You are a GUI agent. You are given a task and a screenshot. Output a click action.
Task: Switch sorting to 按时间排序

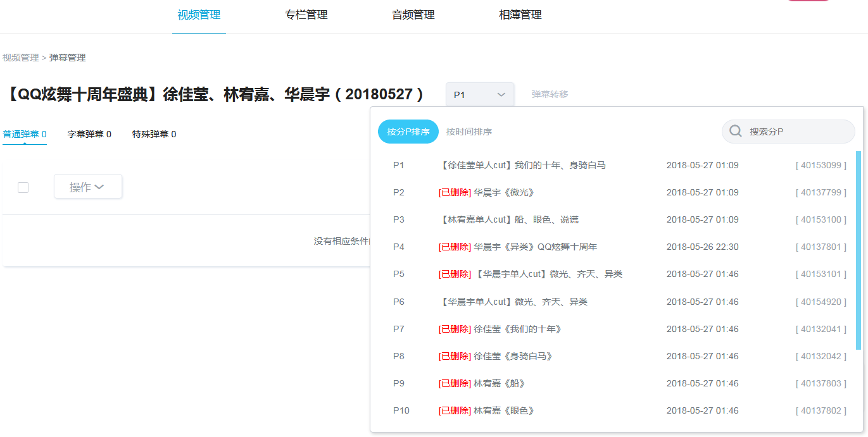469,132
